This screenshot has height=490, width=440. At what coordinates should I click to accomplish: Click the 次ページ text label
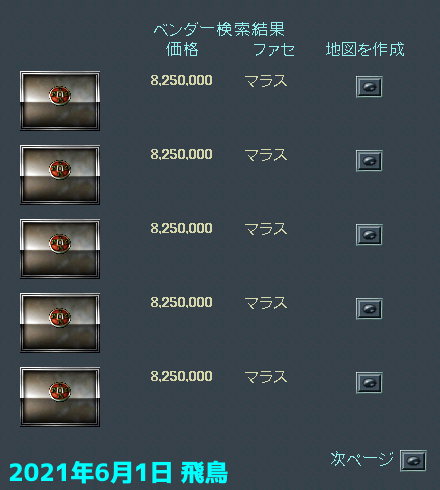362,459
